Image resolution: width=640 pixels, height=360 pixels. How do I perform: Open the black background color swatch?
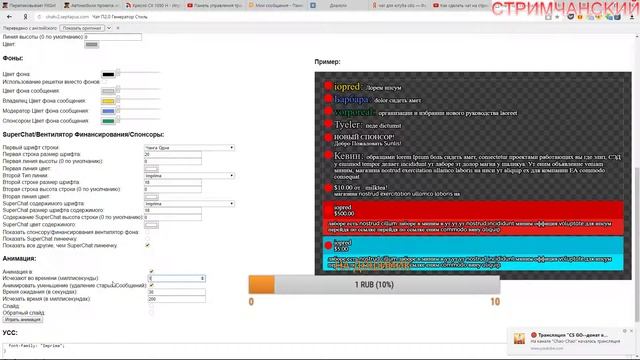(108, 74)
